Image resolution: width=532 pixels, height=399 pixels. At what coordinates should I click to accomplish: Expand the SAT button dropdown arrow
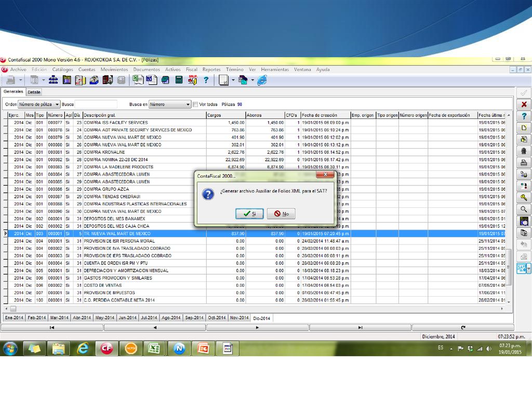528,269
